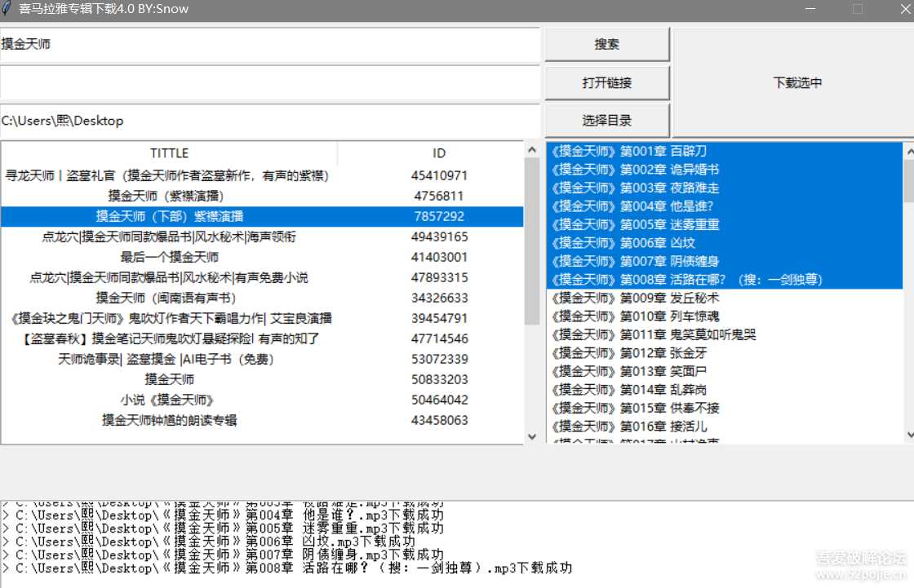
Task: Click the 打开链接 open link button
Action: point(607,83)
